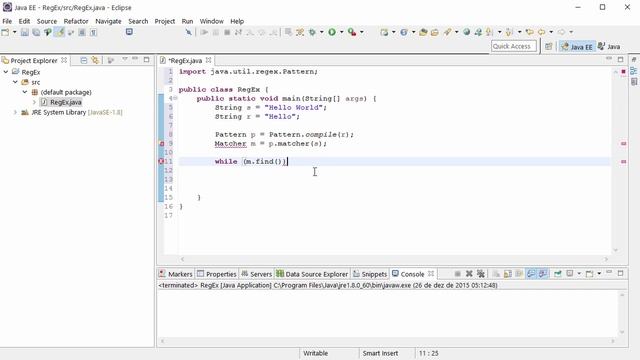Viewport: 640px width, 360px height.
Task: Click the Save All toolbar icon
Action: 36,32
